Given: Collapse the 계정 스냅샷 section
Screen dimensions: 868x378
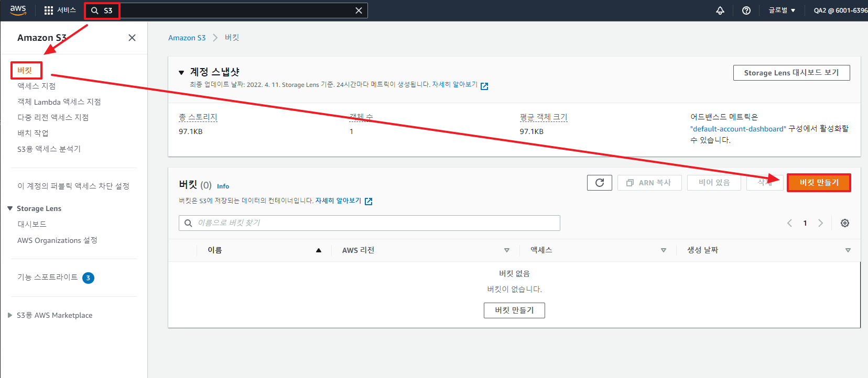Looking at the screenshot, I should pos(181,73).
